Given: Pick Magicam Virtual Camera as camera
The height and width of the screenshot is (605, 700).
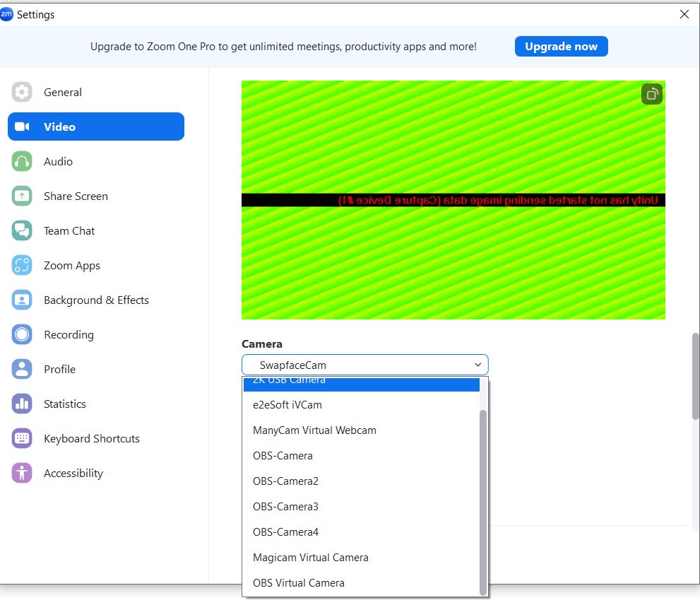Looking at the screenshot, I should [x=310, y=557].
